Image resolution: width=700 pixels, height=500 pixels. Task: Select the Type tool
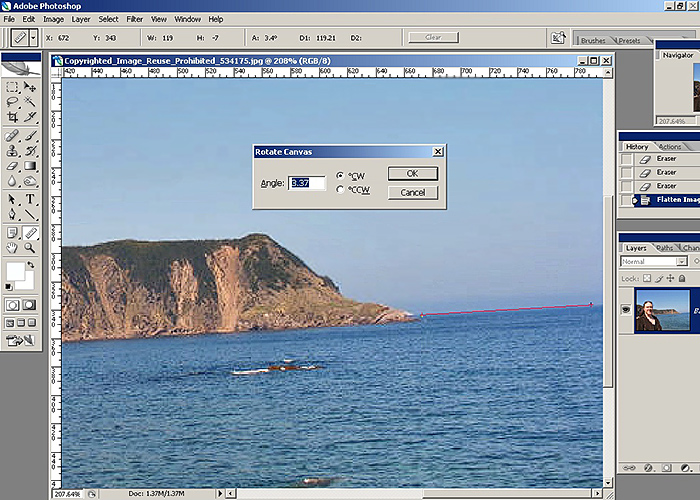(x=30, y=199)
